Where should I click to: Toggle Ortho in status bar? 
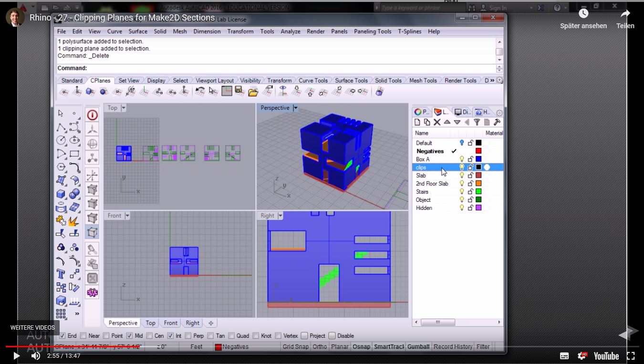point(320,347)
